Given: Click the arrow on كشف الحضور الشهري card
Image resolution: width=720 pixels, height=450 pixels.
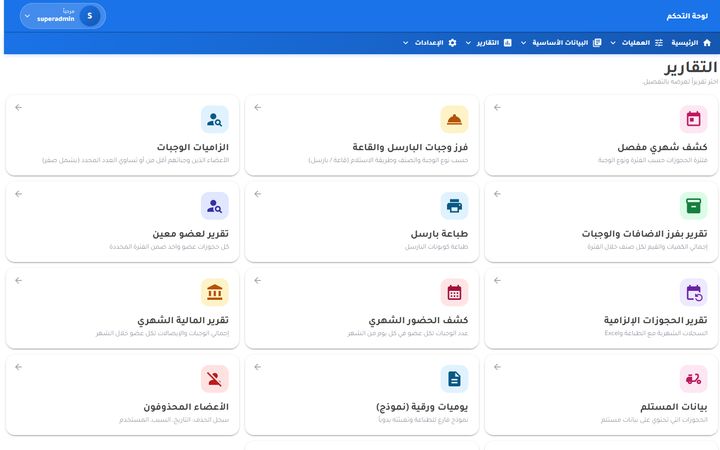Looking at the screenshot, I should point(258,281).
